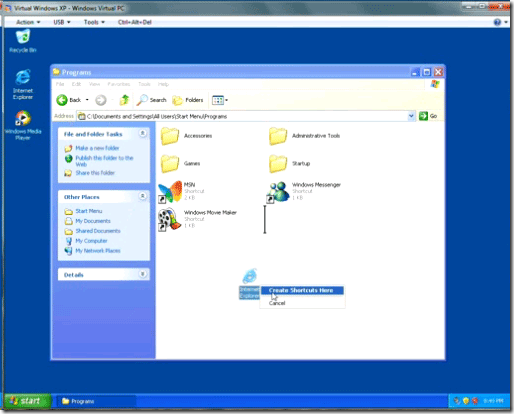Open the View menu in Programs window
The height and width of the screenshot is (414, 514).
[x=94, y=84]
